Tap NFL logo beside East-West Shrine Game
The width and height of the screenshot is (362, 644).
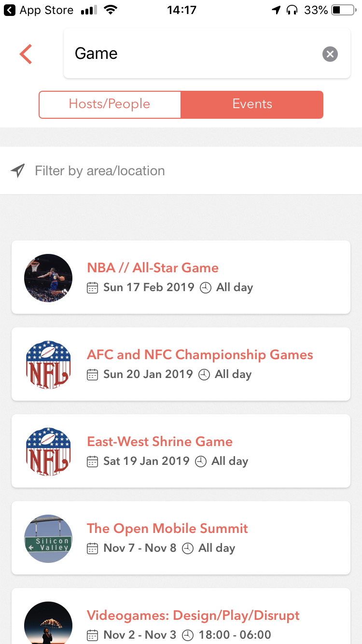coord(48,452)
